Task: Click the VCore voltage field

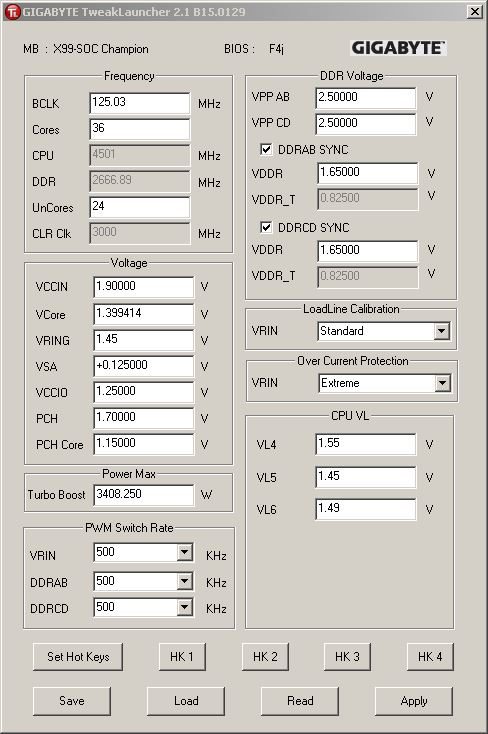Action: pos(143,314)
